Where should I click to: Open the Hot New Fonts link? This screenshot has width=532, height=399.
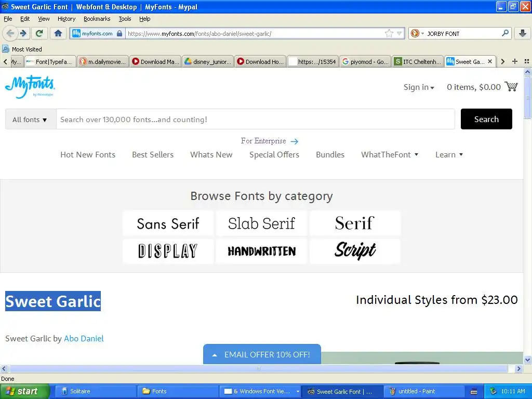[x=88, y=155]
